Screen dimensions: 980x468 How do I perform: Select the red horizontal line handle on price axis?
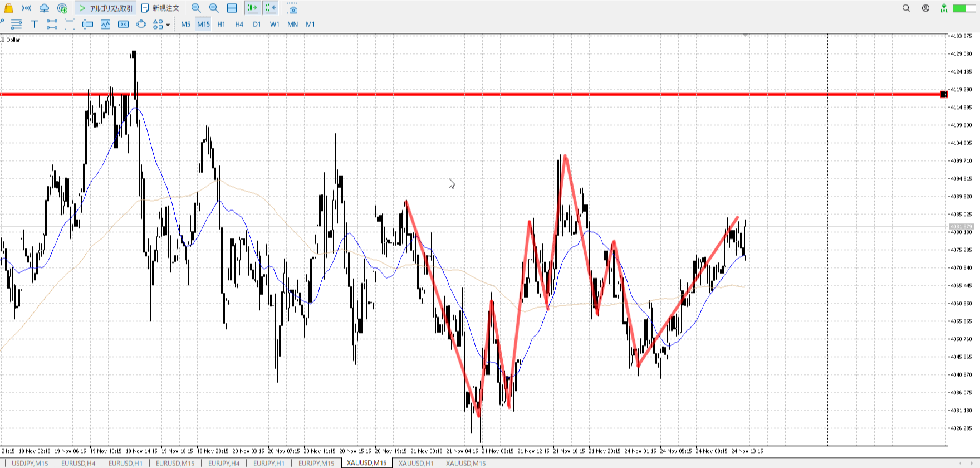pyautogui.click(x=944, y=94)
